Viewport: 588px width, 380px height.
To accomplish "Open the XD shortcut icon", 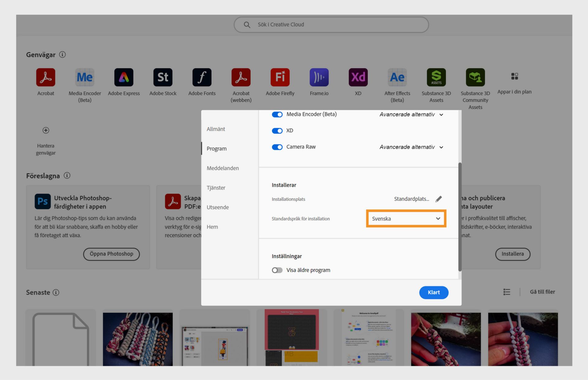I will 358,77.
